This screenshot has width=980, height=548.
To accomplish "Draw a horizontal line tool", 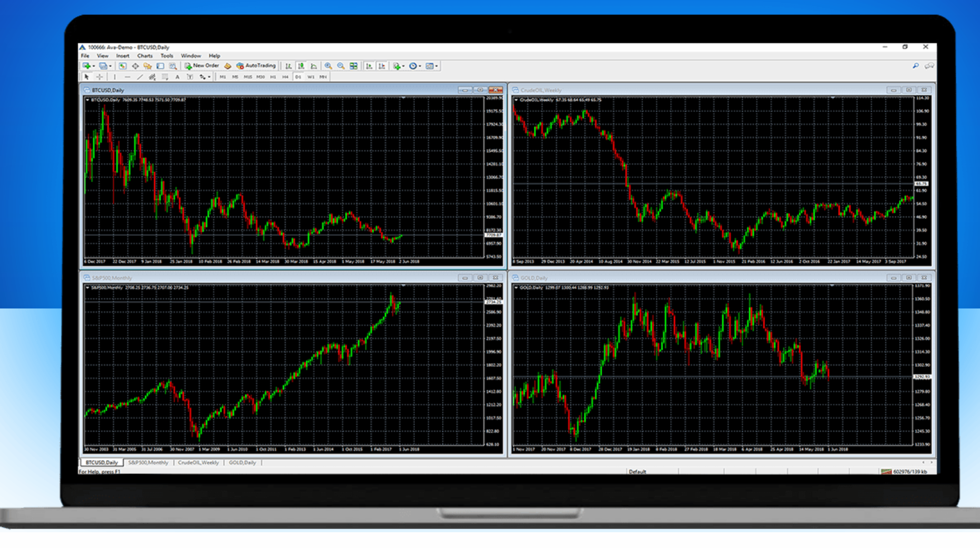I will 127,77.
